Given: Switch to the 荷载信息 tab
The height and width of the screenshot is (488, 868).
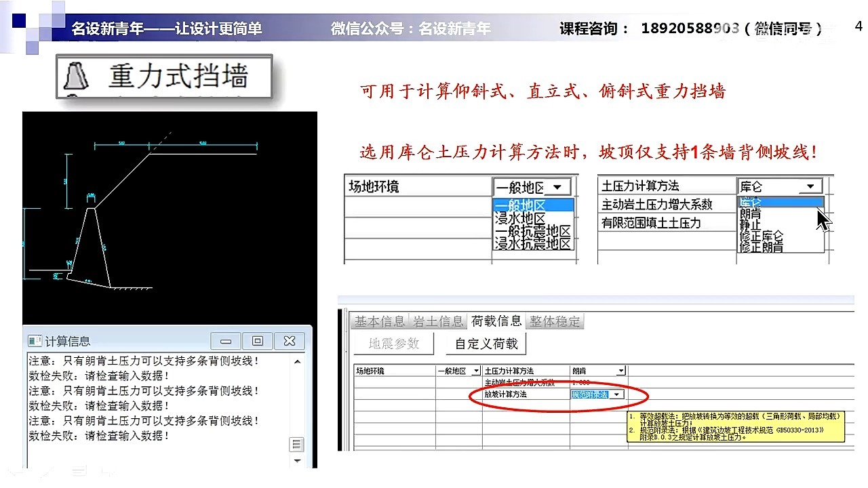Looking at the screenshot, I should (496, 321).
